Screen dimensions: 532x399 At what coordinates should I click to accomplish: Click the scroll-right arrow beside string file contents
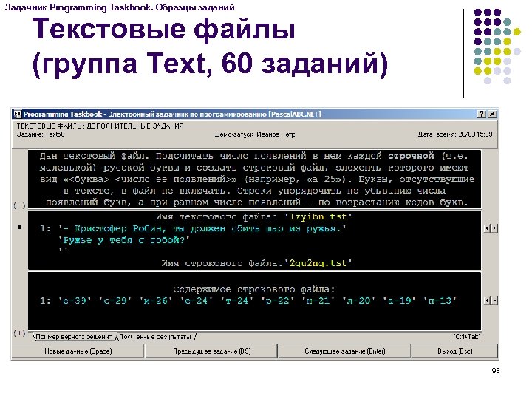pyautogui.click(x=494, y=301)
